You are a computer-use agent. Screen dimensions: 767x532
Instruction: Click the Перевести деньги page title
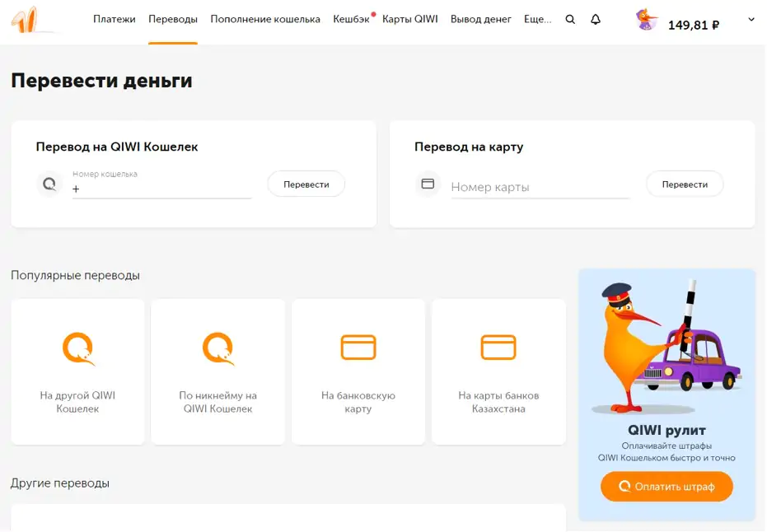click(x=102, y=81)
